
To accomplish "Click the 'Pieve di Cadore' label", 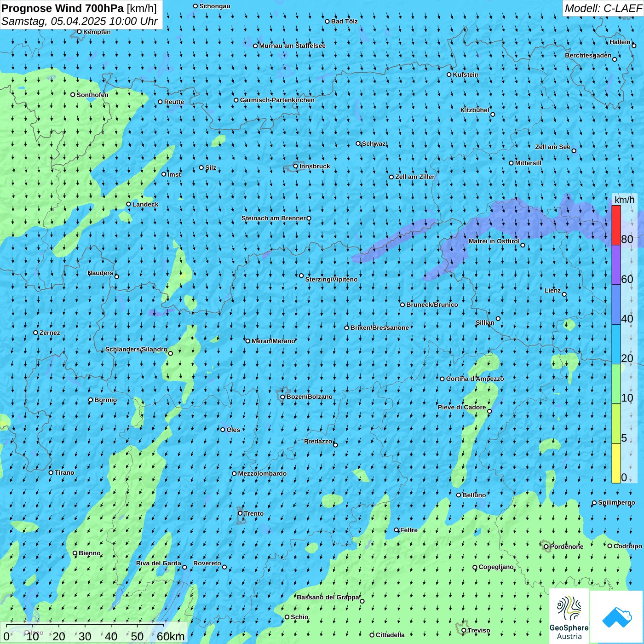I will tap(462, 407).
